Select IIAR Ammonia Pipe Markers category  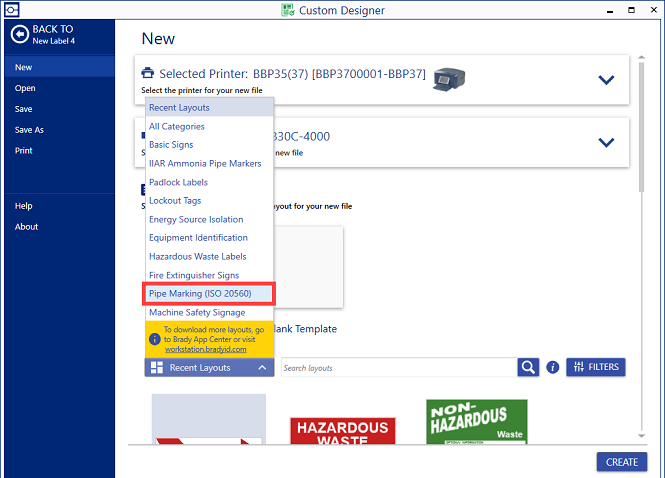210,163
